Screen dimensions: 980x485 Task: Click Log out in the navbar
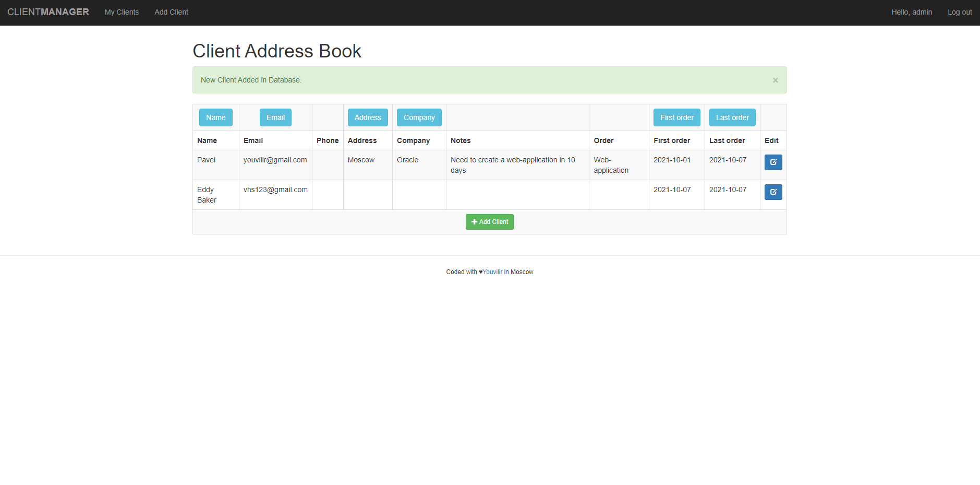(x=960, y=12)
